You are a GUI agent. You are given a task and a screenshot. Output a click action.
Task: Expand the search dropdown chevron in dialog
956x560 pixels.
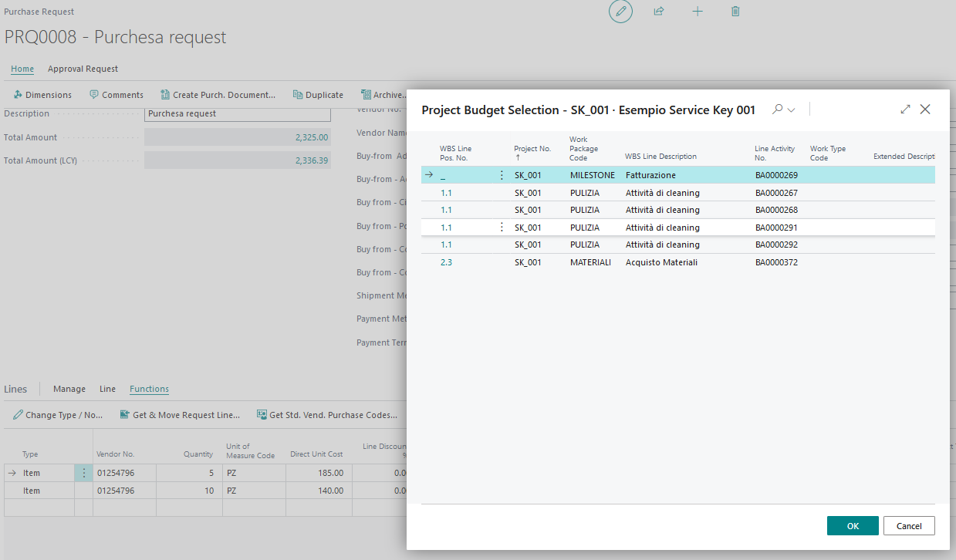[x=791, y=110]
